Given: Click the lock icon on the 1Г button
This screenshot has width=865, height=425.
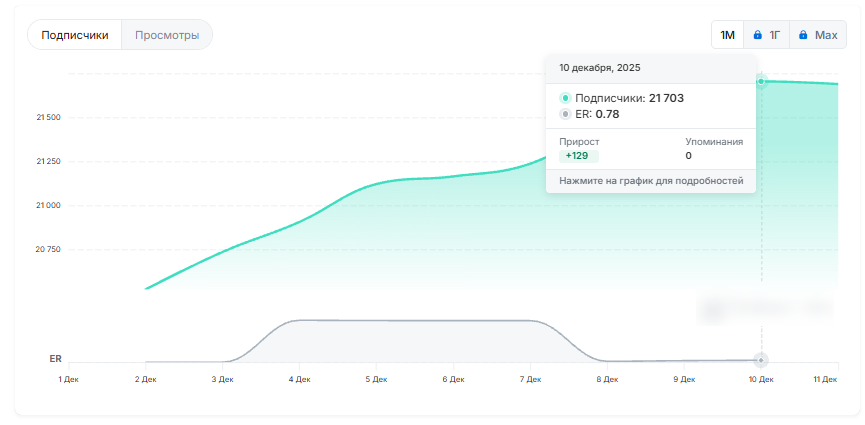Looking at the screenshot, I should point(758,35).
